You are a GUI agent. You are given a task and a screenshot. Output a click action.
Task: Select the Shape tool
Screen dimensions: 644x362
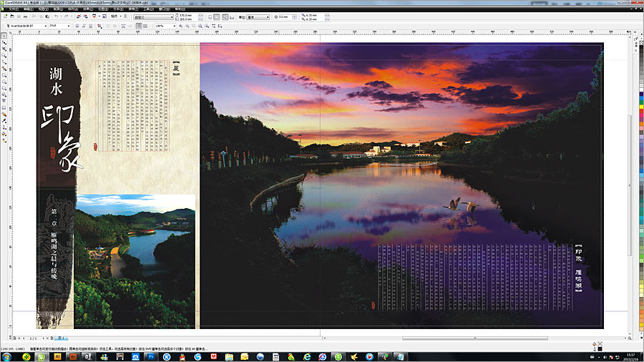click(x=4, y=42)
